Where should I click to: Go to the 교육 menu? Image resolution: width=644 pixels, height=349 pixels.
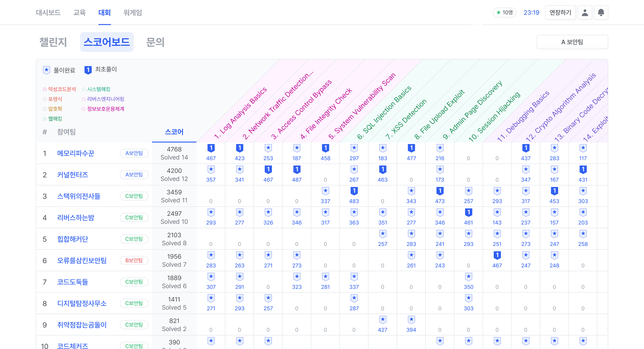(x=80, y=13)
